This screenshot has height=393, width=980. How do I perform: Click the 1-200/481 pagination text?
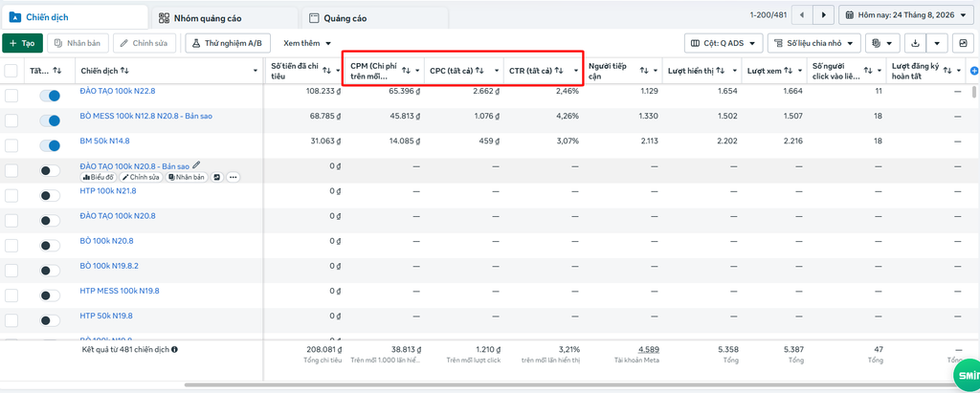tap(768, 14)
